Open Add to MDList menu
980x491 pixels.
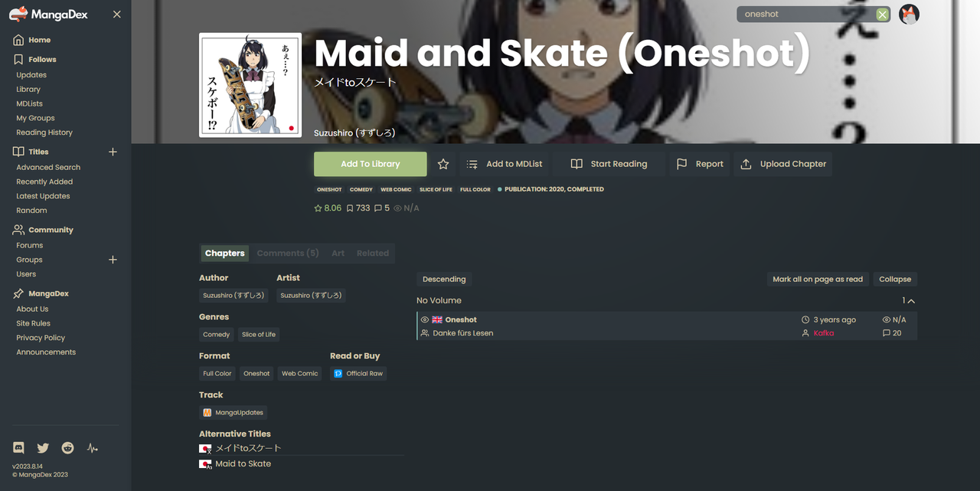click(x=505, y=164)
